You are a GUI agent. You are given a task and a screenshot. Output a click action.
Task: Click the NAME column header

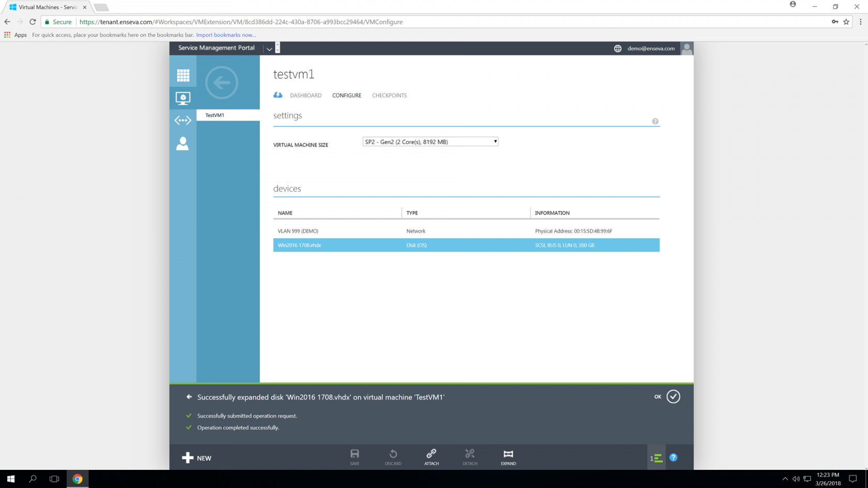pyautogui.click(x=285, y=213)
